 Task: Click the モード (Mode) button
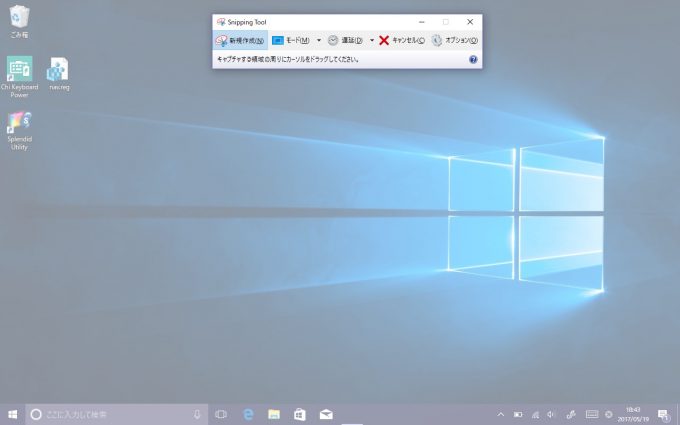click(291, 40)
